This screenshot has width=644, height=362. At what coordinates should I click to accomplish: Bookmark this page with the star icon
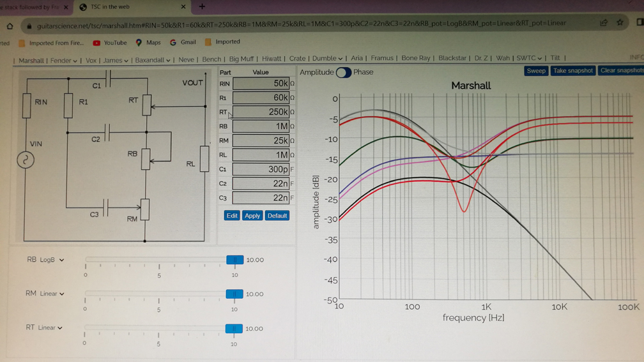tap(620, 22)
